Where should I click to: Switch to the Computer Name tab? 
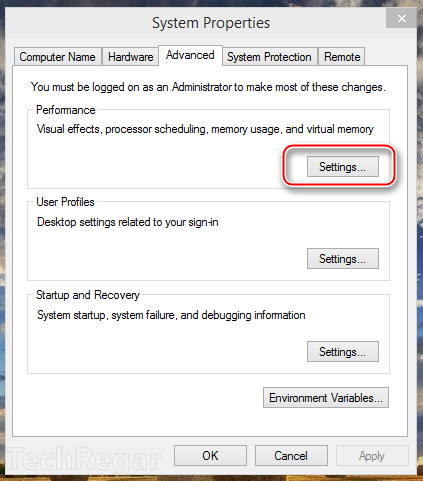tap(58, 57)
